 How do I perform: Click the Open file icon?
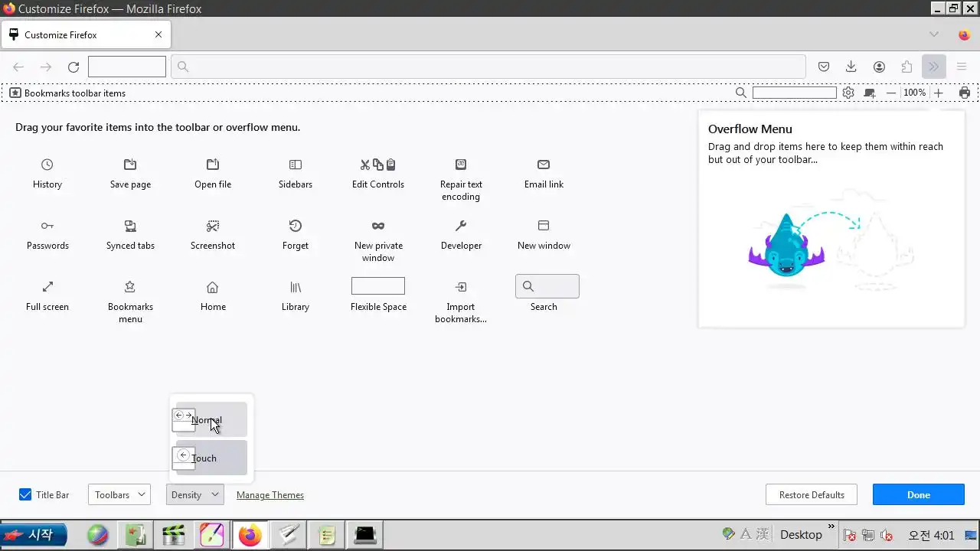(x=213, y=165)
